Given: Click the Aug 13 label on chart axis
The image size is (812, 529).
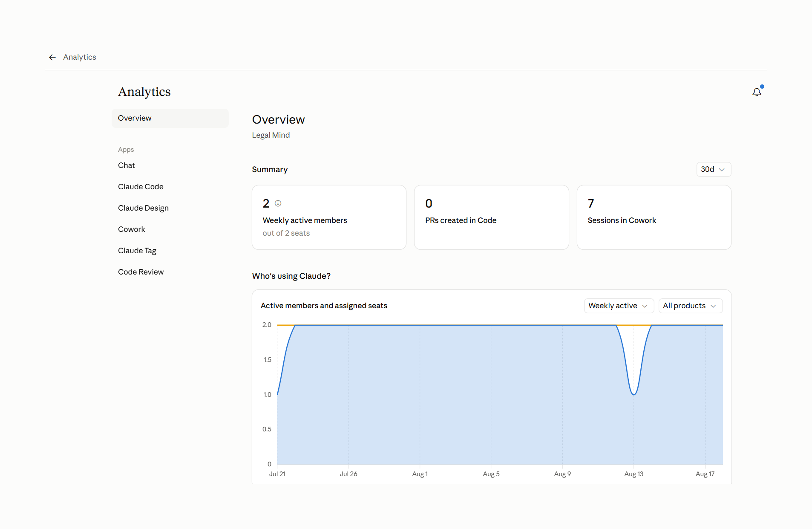Looking at the screenshot, I should click(634, 474).
